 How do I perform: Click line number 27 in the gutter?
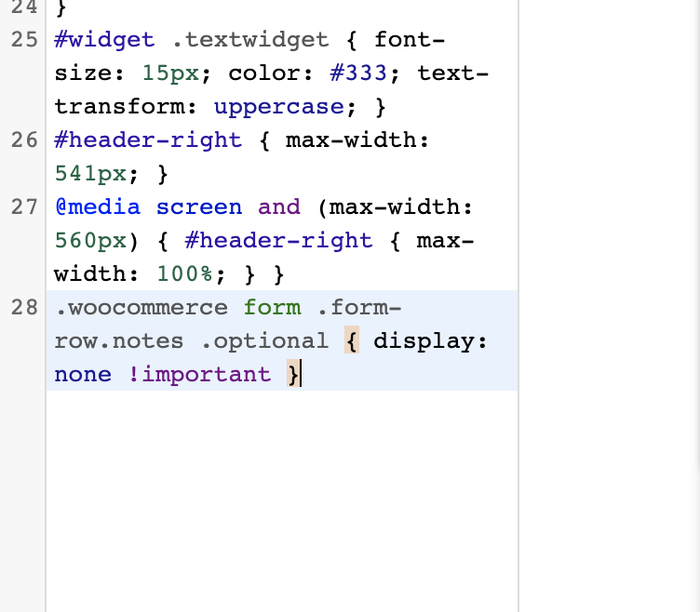25,207
